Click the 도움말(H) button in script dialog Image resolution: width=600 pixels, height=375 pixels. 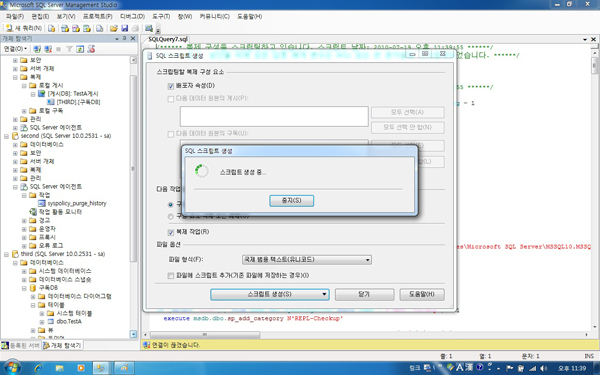tap(422, 294)
